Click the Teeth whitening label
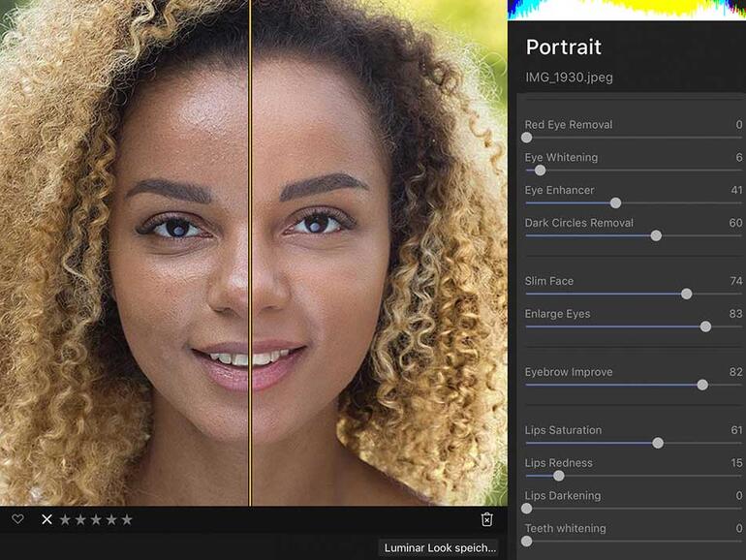746x560 pixels. [x=565, y=529]
